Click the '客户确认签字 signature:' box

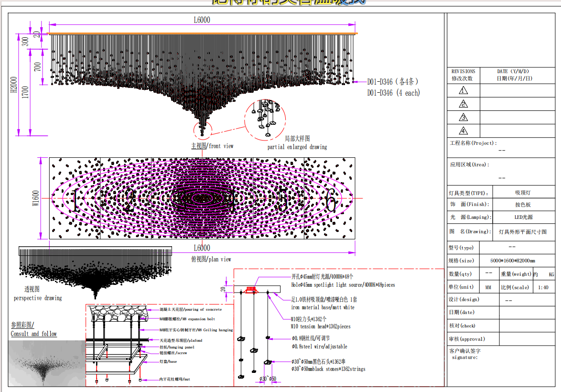[501, 366]
